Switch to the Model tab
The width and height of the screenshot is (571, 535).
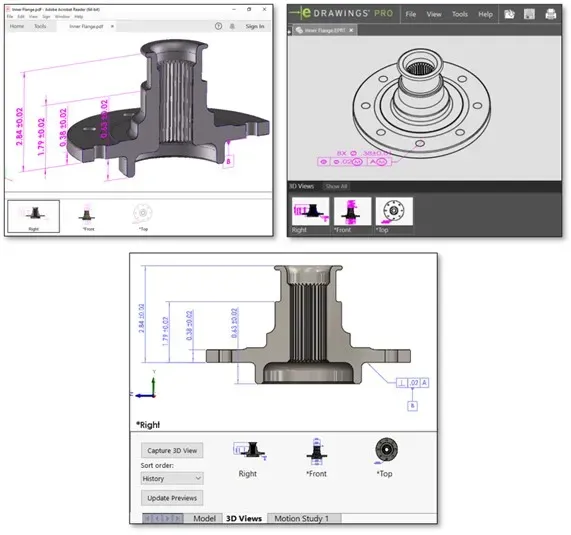[x=204, y=518]
